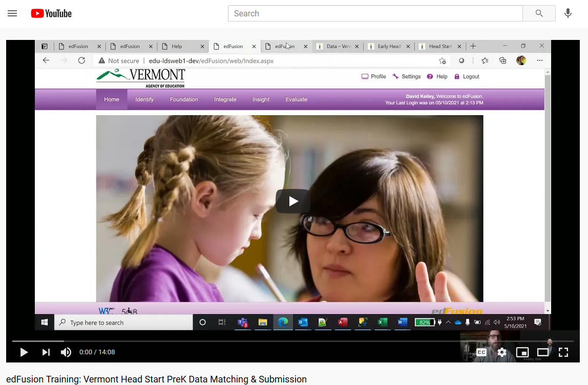The width and height of the screenshot is (588, 385).
Task: Open the Integrate menu
Action: pyautogui.click(x=225, y=99)
